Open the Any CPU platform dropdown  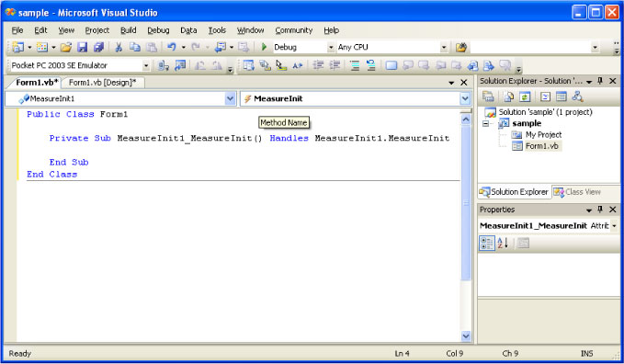pos(444,48)
